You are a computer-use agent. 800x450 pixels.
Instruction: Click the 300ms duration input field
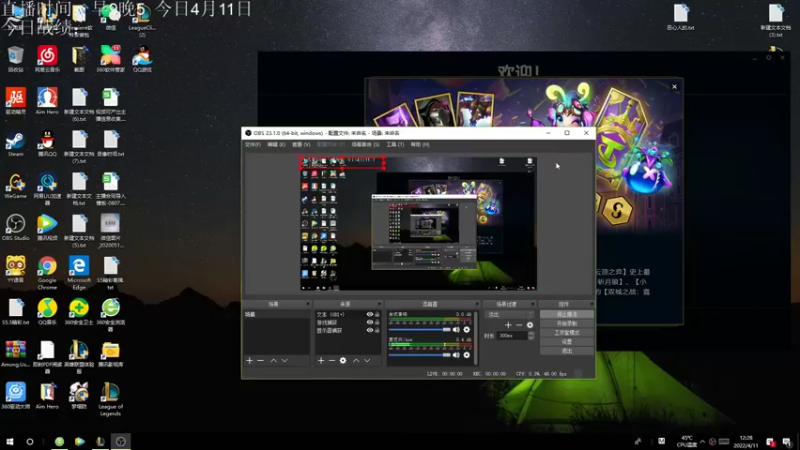click(x=512, y=335)
